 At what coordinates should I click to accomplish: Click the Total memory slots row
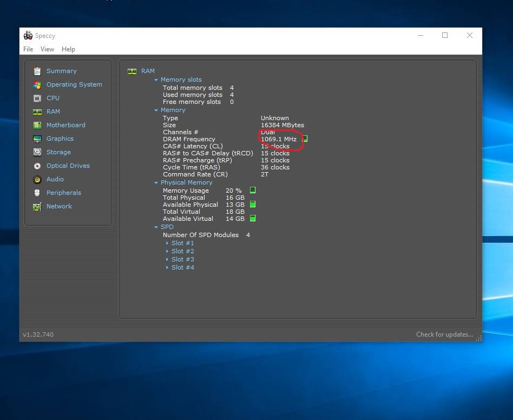198,88
